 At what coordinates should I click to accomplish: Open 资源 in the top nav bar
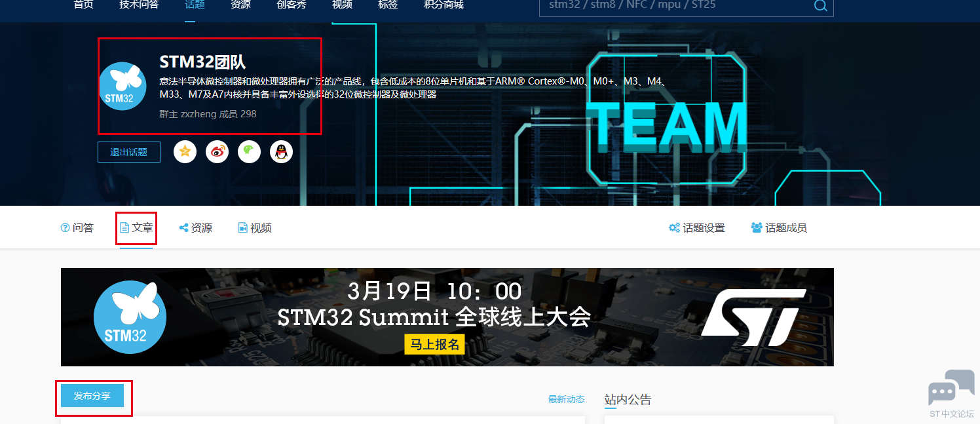tap(240, 5)
